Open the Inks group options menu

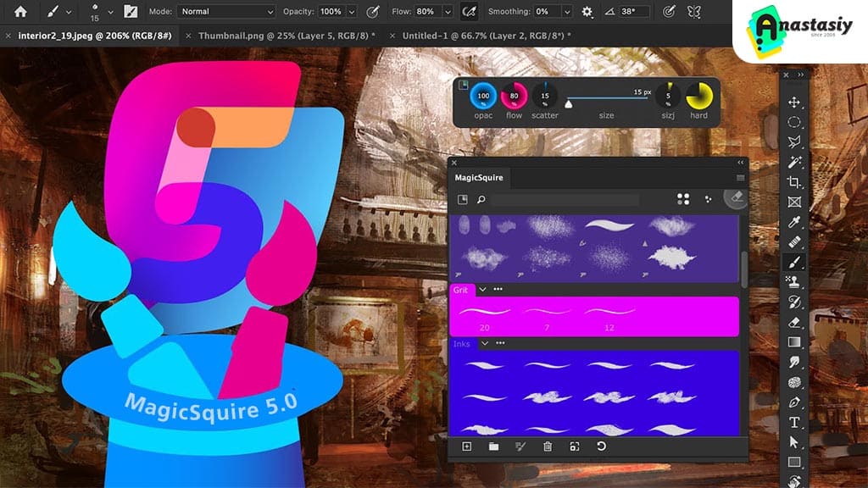500,344
